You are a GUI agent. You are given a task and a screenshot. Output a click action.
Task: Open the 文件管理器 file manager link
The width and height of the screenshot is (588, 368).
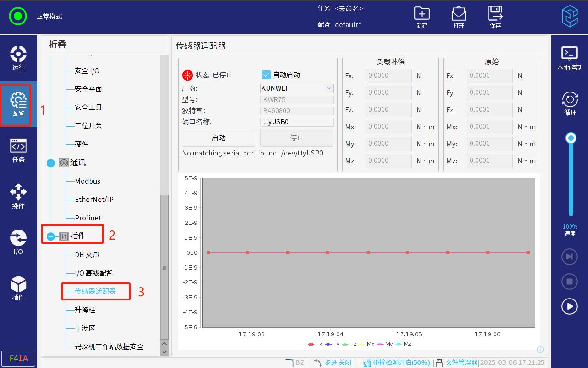(461, 362)
